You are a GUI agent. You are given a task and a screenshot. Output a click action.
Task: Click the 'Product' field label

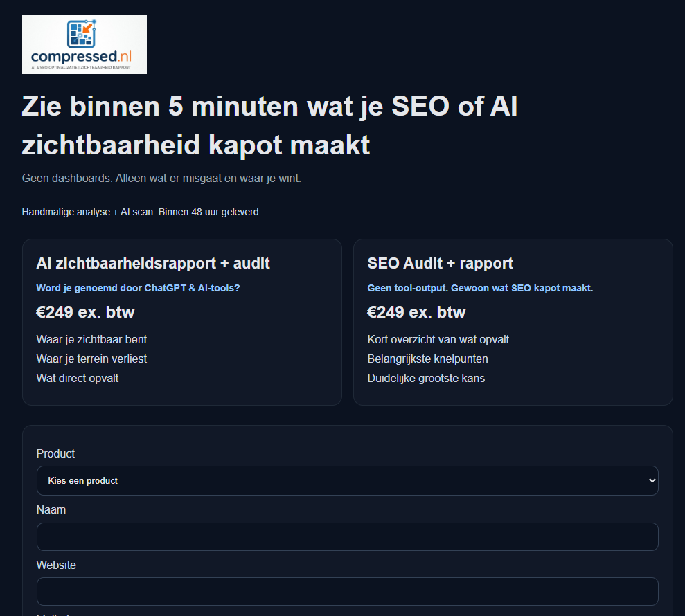(x=55, y=453)
